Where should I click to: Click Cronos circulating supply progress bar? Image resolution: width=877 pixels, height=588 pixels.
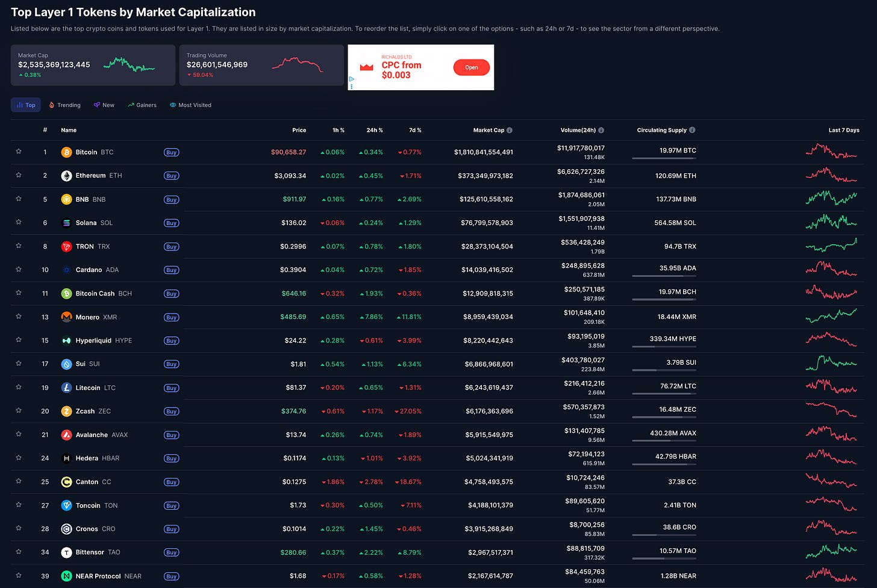(664, 535)
